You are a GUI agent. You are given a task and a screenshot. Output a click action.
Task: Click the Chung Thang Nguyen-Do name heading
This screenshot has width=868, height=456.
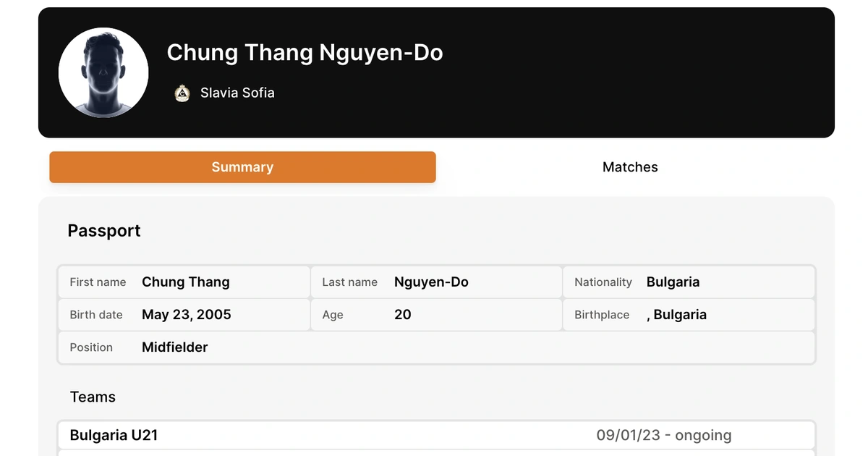[x=305, y=52]
